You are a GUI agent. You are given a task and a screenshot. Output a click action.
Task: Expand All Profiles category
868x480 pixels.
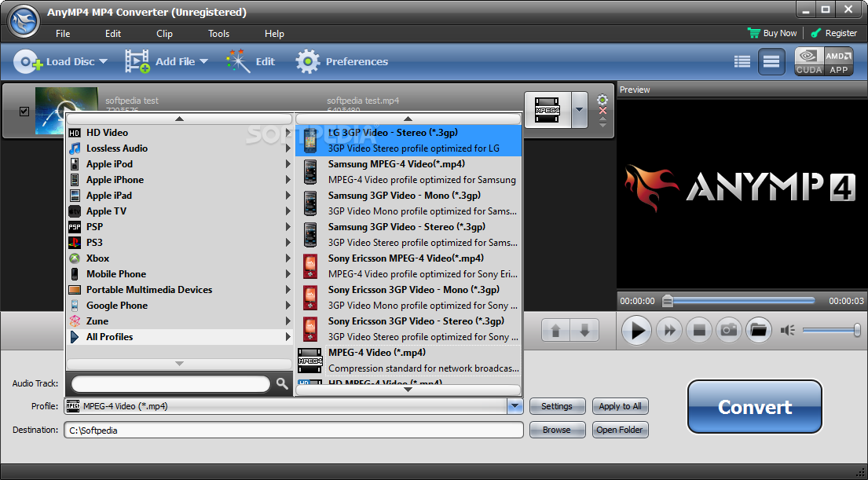[x=179, y=336]
